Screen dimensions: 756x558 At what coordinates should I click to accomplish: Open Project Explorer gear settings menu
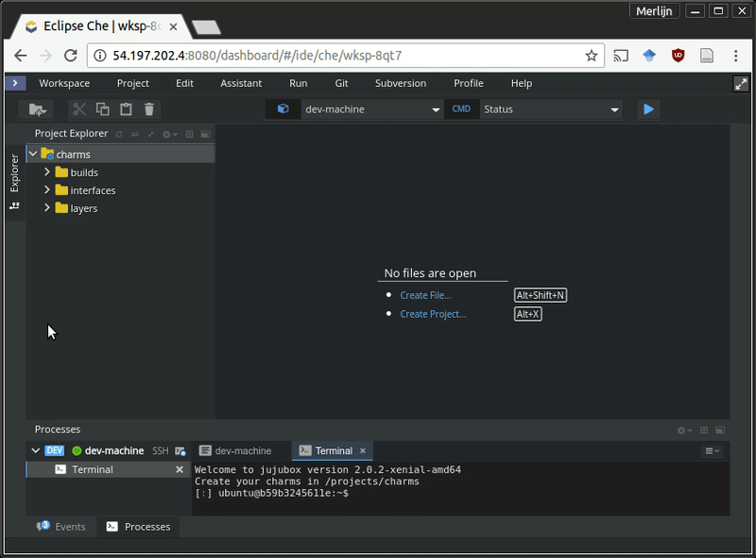(x=170, y=134)
